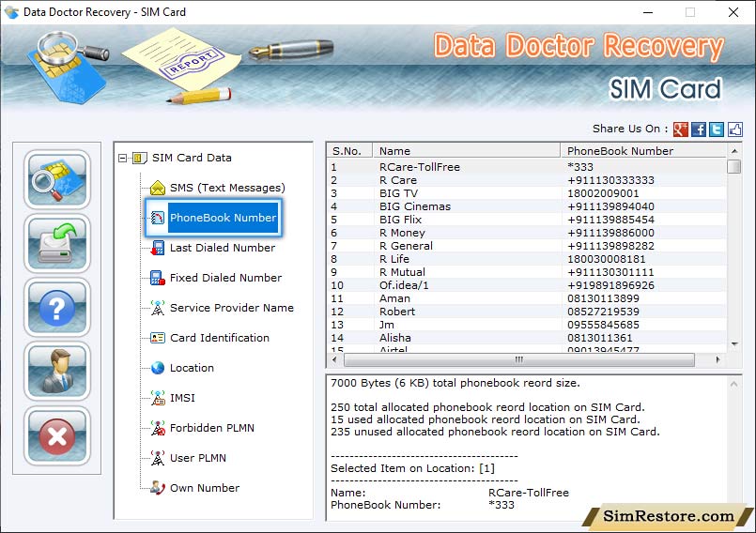This screenshot has width=756, height=533.
Task: Sort by PhoneBook Number column header
Action: (643, 151)
